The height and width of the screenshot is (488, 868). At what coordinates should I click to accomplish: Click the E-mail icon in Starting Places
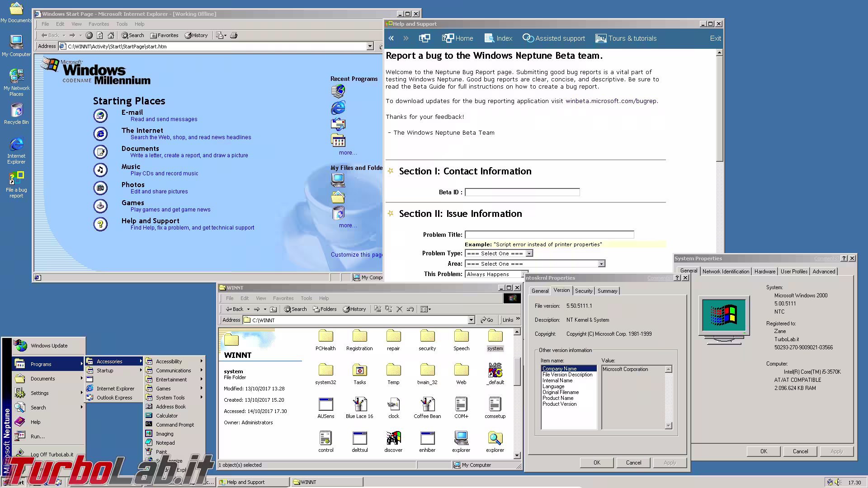(x=100, y=116)
